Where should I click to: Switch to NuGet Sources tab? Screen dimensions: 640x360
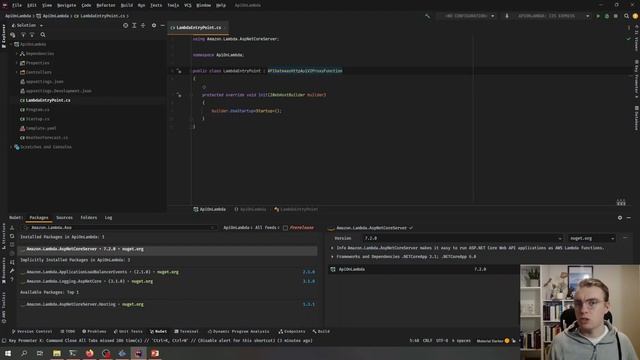pyautogui.click(x=64, y=218)
